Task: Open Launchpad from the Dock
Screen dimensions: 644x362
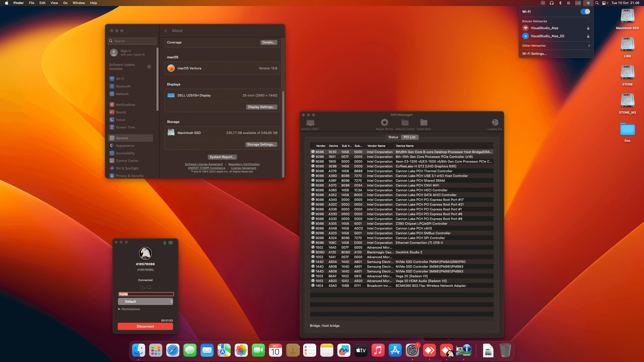Action: [x=156, y=350]
